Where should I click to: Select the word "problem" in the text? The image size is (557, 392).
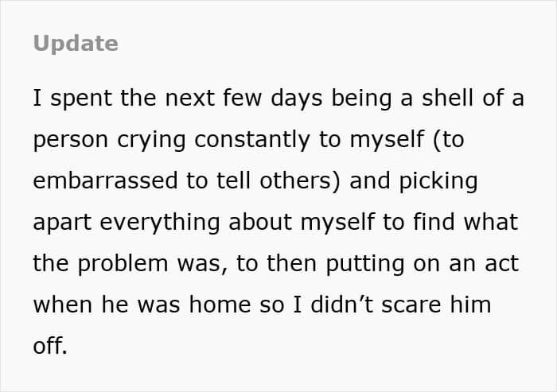123,264
